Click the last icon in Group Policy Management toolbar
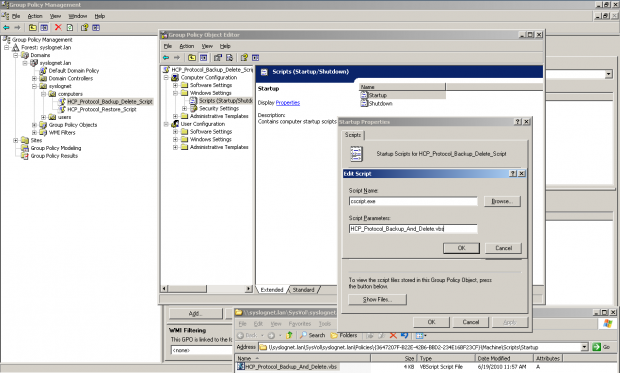The height and width of the screenshot is (373, 620). pos(96,28)
